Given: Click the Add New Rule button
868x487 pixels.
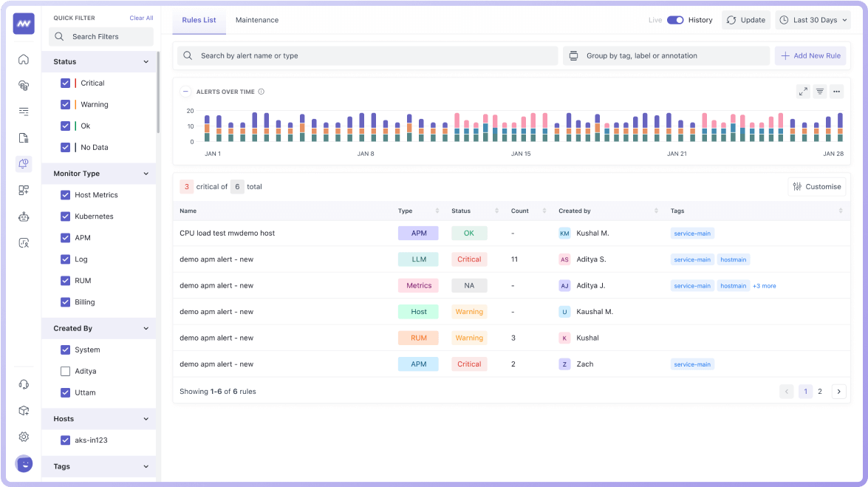Looking at the screenshot, I should [x=810, y=55].
